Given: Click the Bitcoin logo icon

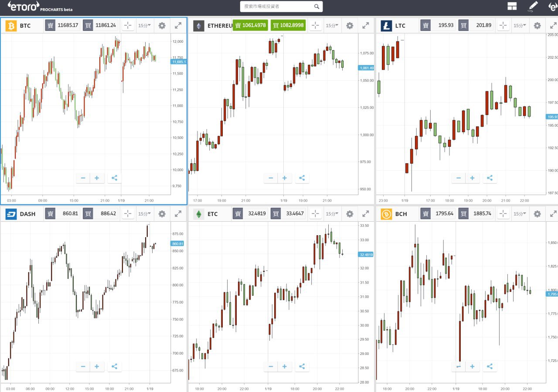Looking at the screenshot, I should pos(11,26).
